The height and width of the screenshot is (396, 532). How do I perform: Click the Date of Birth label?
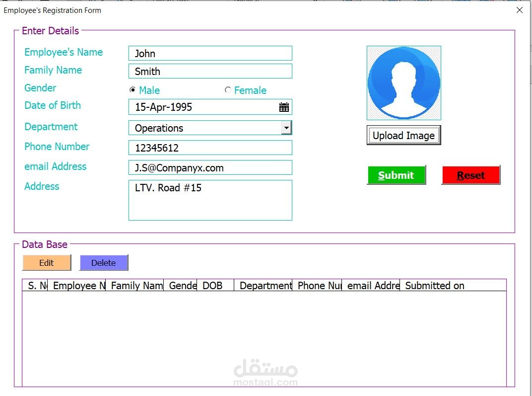pos(53,105)
